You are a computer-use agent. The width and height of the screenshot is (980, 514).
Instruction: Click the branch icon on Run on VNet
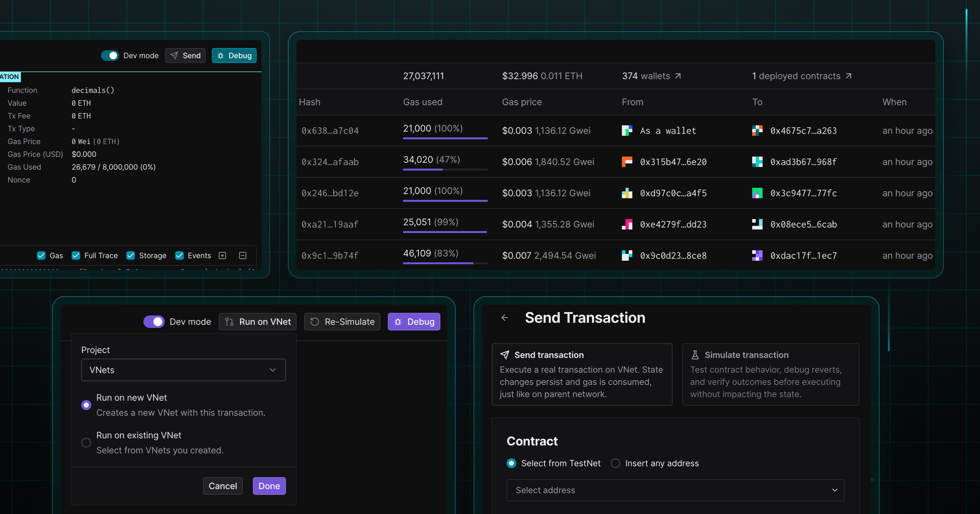point(228,322)
